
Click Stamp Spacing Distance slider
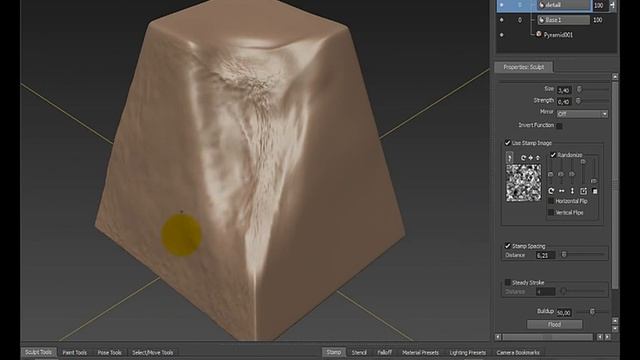564,255
